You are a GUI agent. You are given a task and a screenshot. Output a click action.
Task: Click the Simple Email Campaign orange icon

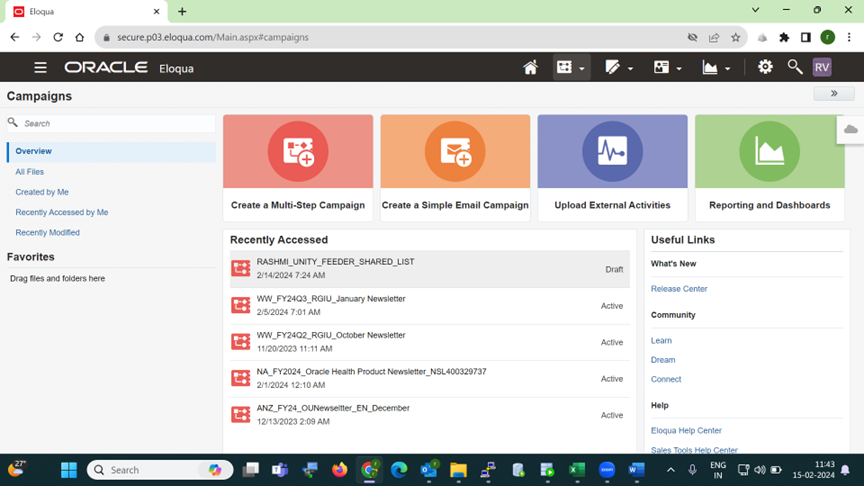point(455,152)
